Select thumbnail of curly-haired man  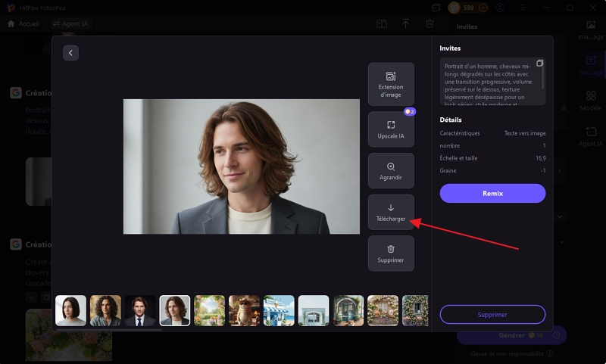[105, 310]
